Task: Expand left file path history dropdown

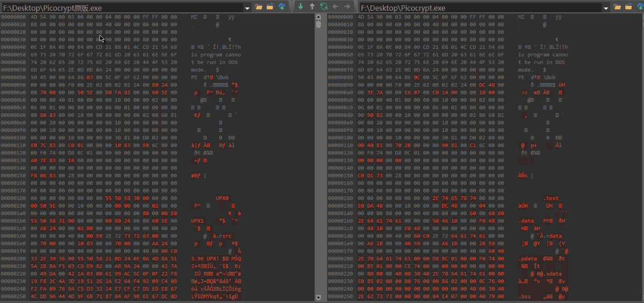Action: point(247,8)
